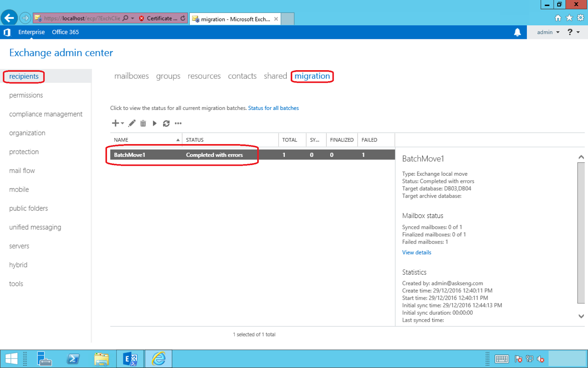Open Status for all batches link

[x=273, y=108]
